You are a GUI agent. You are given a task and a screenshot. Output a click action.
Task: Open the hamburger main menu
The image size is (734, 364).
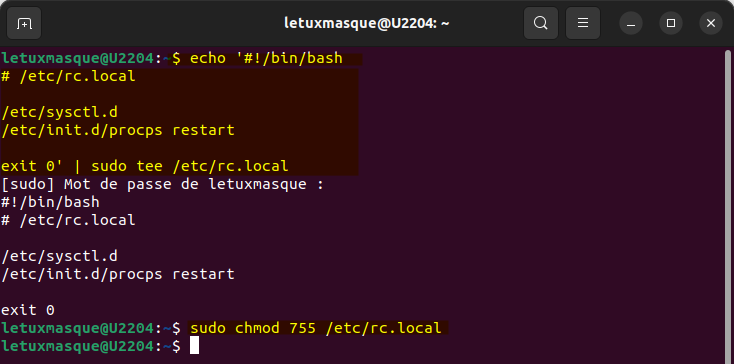pos(583,23)
